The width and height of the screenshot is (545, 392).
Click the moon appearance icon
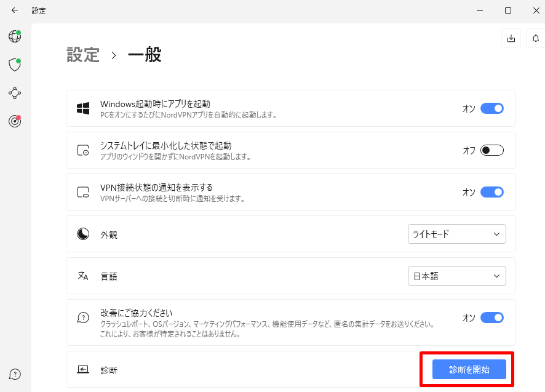coord(83,234)
